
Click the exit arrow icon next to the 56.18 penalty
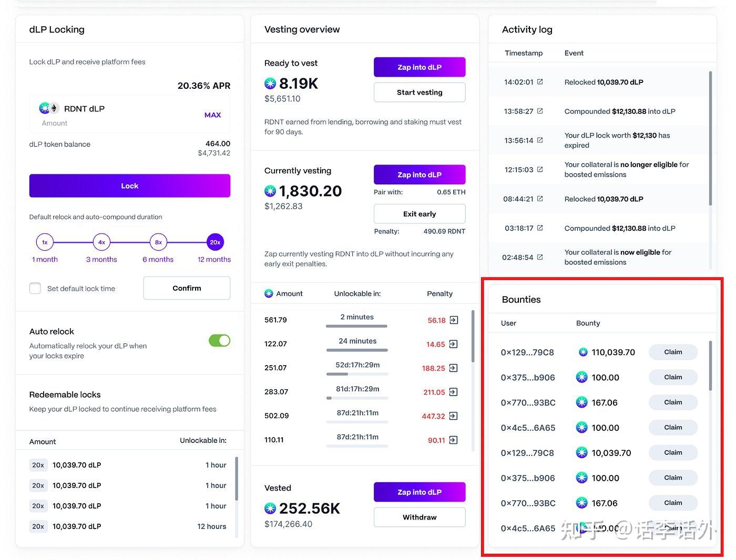coord(454,320)
